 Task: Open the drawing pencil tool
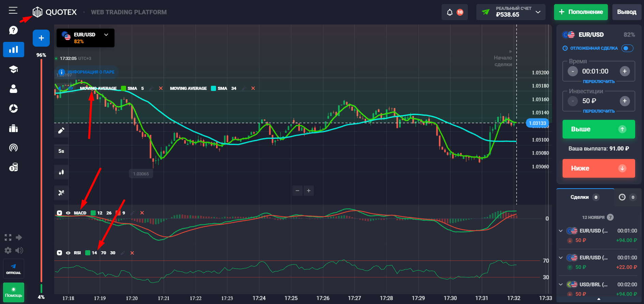click(61, 130)
